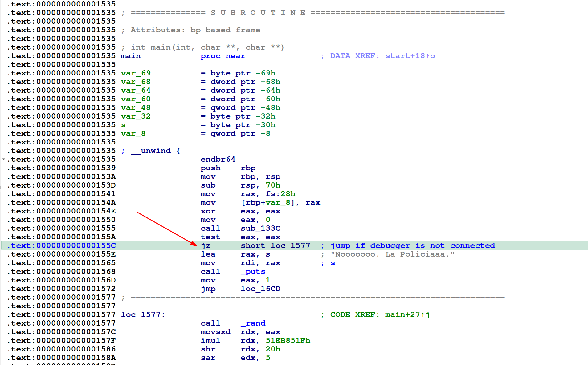Click 'push rbp' instruction mnemonic
The image size is (588, 365).
click(x=210, y=168)
